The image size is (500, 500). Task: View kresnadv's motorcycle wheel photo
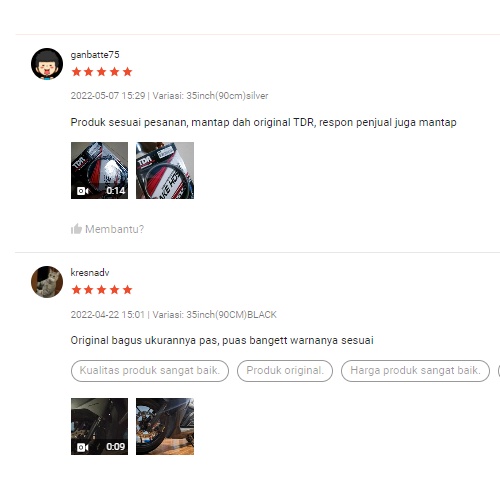[x=165, y=426]
